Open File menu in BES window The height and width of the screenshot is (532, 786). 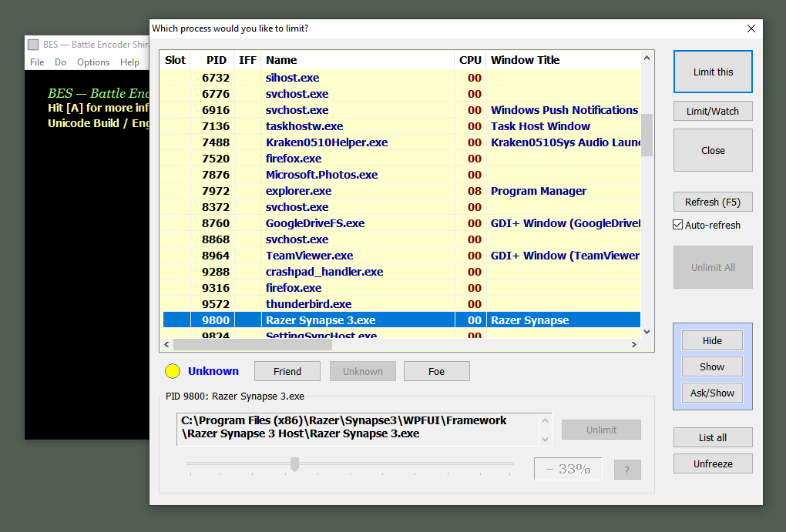click(x=37, y=62)
